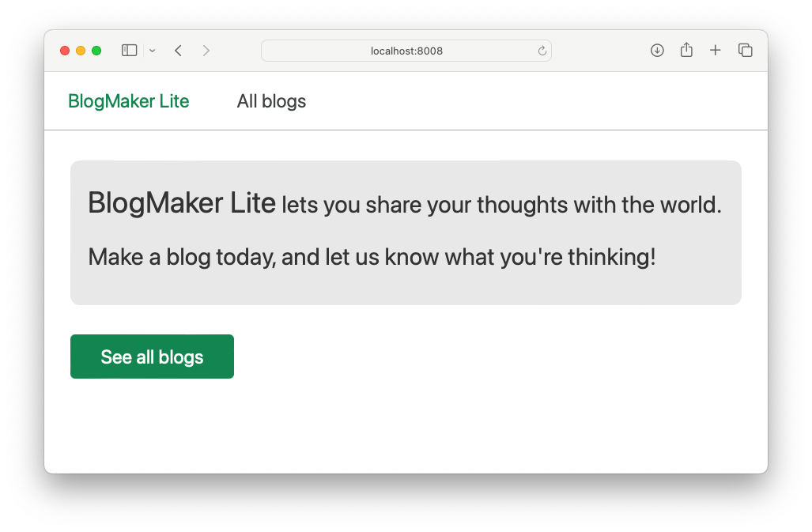The height and width of the screenshot is (532, 812).
Task: Click the green traffic light to zoom window
Action: point(96,50)
